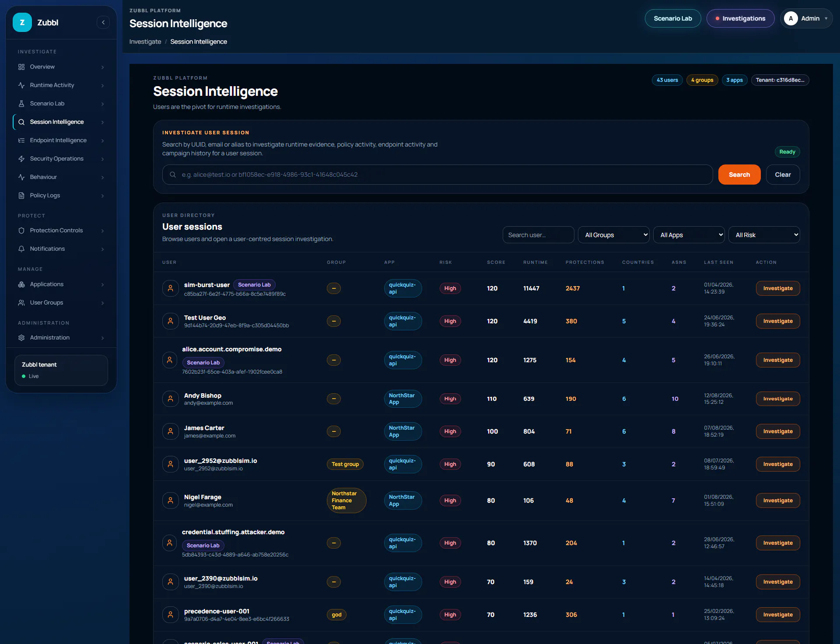Open the All Apps dropdown
The image size is (840, 644).
(x=689, y=235)
